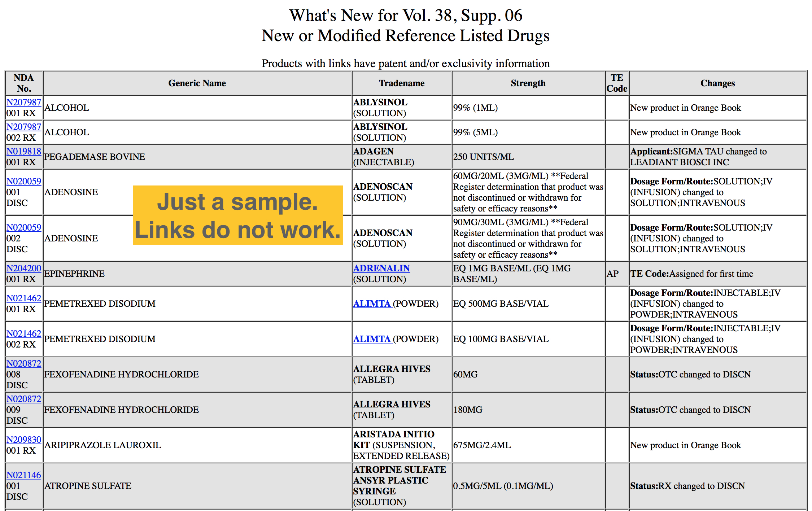Click the AP TE code cell
The width and height of the screenshot is (812, 511).
[x=617, y=274]
